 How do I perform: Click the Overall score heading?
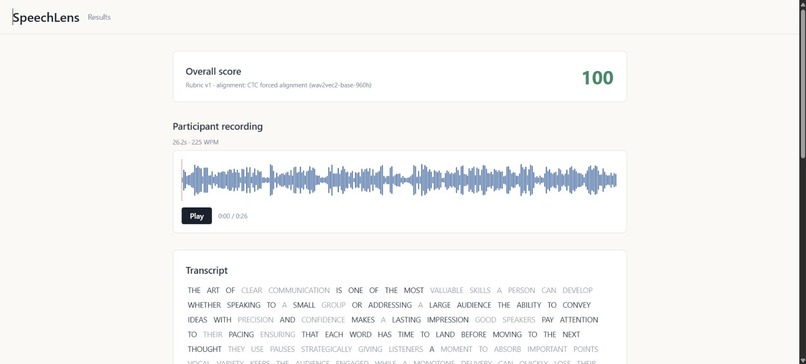coord(213,71)
